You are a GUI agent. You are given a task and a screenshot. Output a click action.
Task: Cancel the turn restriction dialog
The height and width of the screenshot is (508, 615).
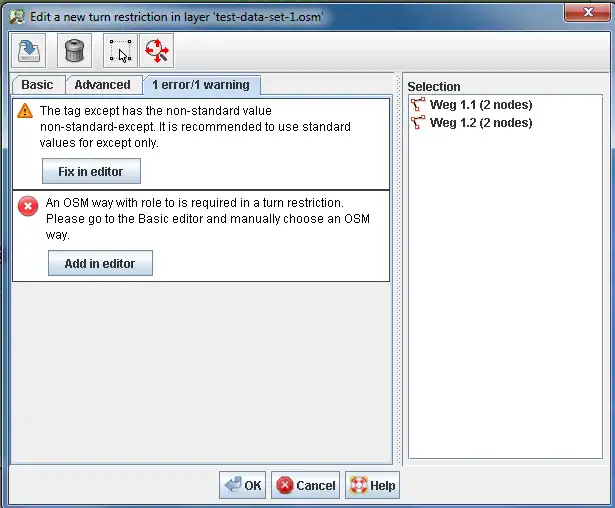click(306, 486)
